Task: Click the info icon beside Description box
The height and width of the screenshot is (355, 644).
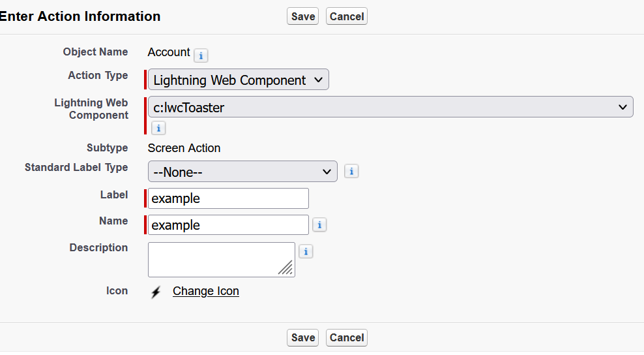Action: (x=306, y=251)
